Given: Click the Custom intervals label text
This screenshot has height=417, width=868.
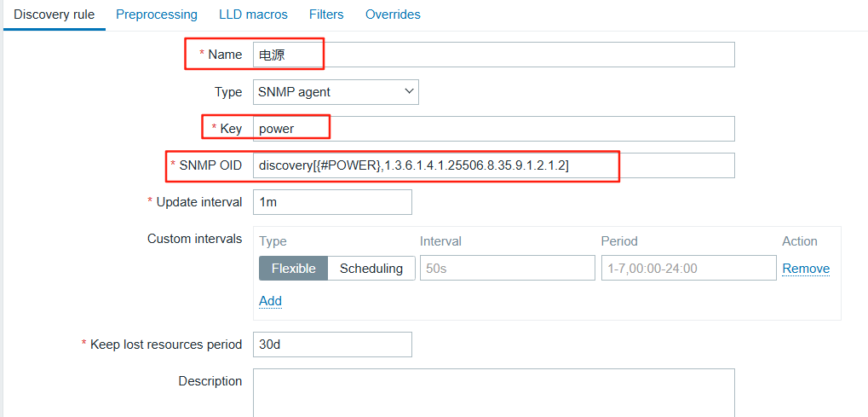Looking at the screenshot, I should coord(194,239).
